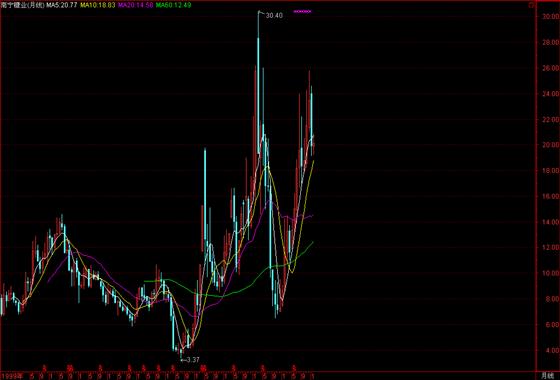Viewport: 560px width, 380px height.
Task: Click the last candlestick near 20.00
Action: pos(314,146)
